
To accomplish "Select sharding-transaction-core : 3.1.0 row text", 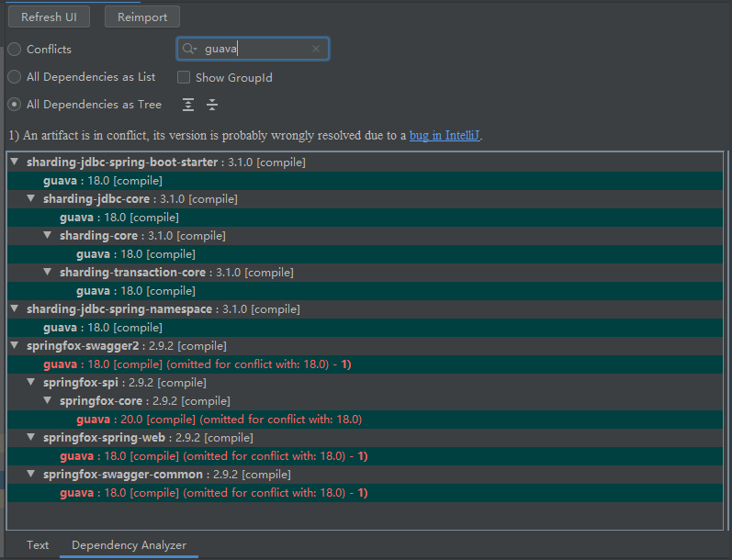I will coord(176,273).
